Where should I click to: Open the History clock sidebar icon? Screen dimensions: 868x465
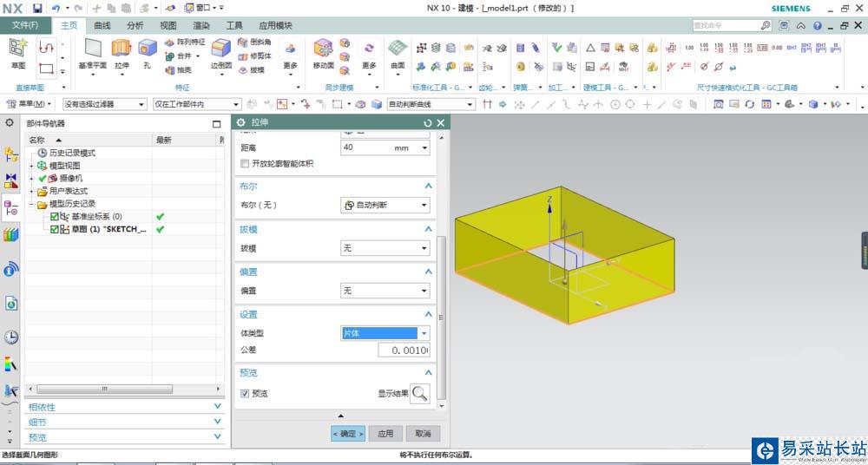pyautogui.click(x=10, y=337)
